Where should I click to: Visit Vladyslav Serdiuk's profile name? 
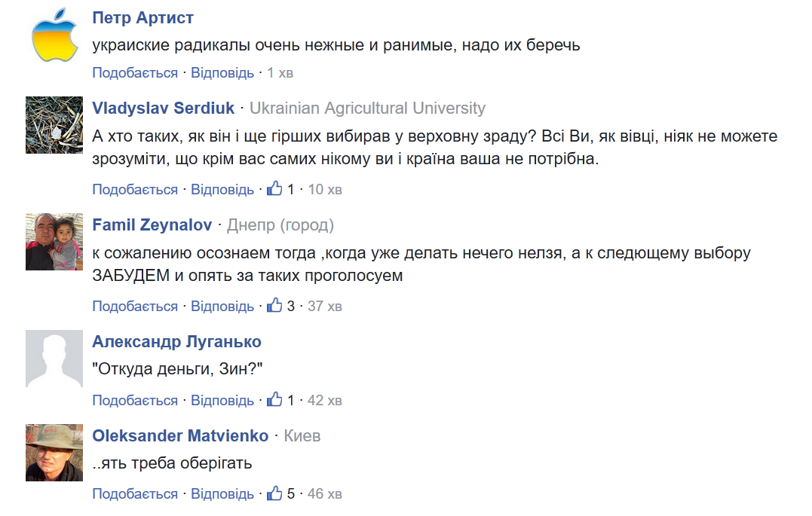(x=163, y=108)
